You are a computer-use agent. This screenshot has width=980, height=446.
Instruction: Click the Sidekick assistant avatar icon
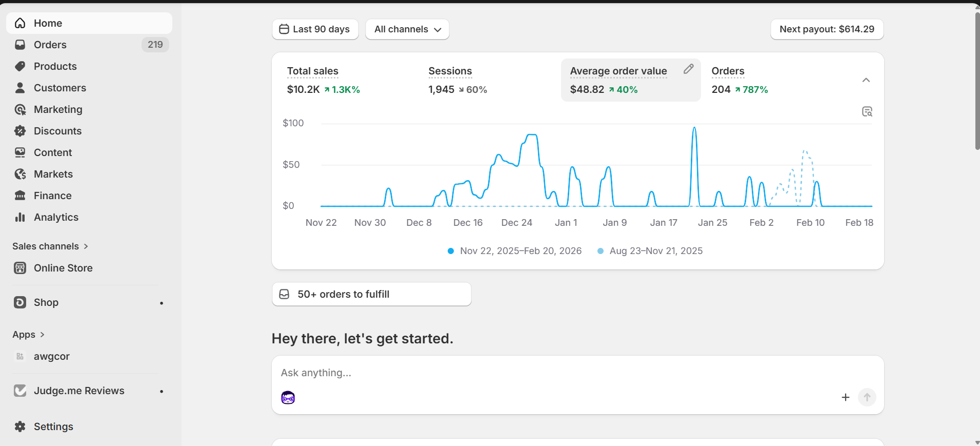tap(288, 397)
